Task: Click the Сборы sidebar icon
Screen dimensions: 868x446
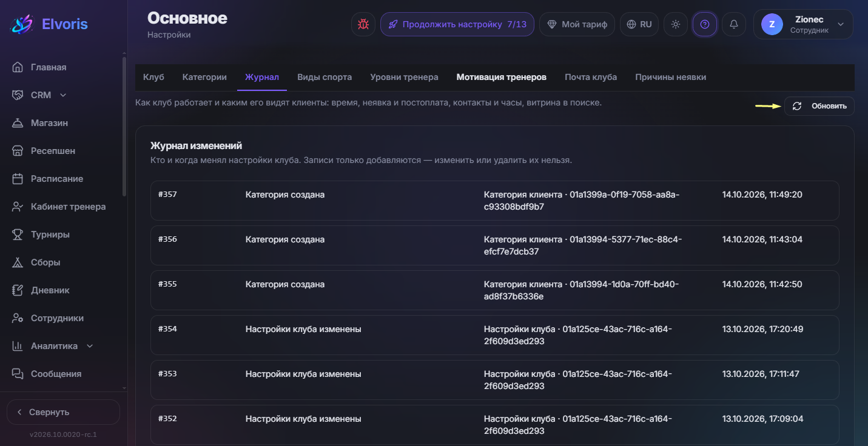Action: point(18,262)
